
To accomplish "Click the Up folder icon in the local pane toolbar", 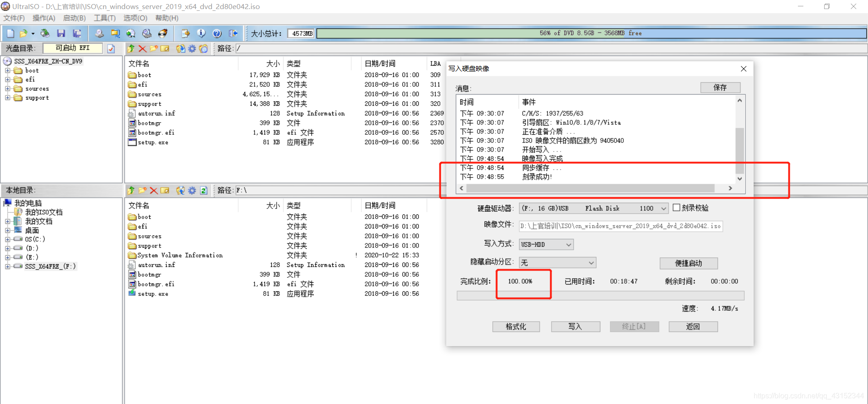I will pyautogui.click(x=131, y=190).
